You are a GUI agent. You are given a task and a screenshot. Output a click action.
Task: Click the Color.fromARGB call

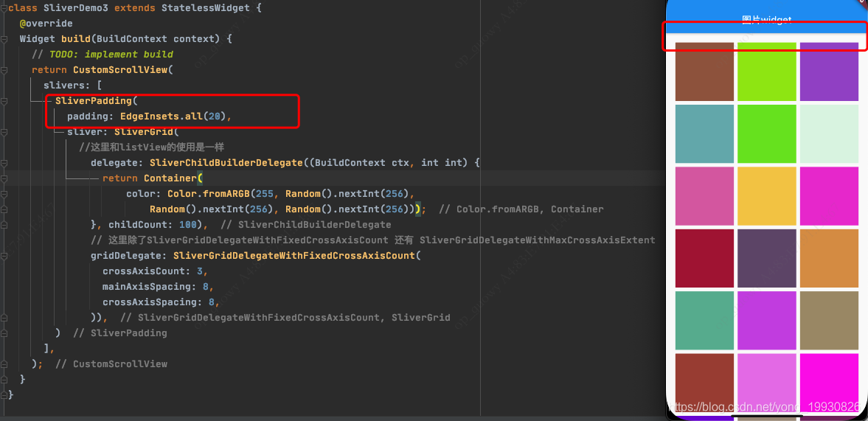tap(209, 194)
